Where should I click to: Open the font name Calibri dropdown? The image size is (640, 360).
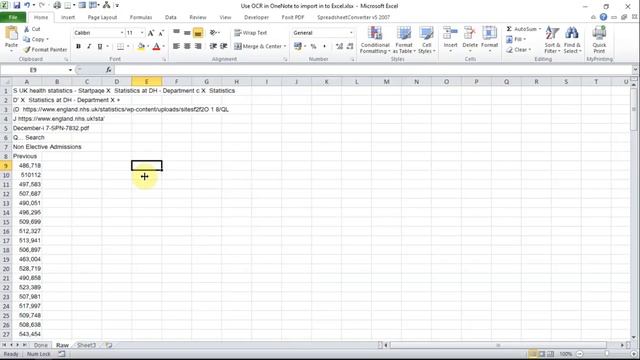122,33
